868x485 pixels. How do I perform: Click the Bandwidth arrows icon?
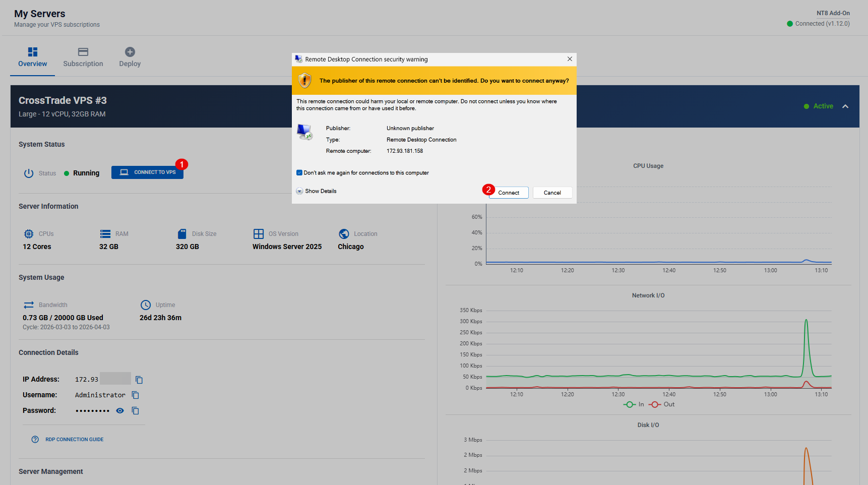(x=29, y=305)
